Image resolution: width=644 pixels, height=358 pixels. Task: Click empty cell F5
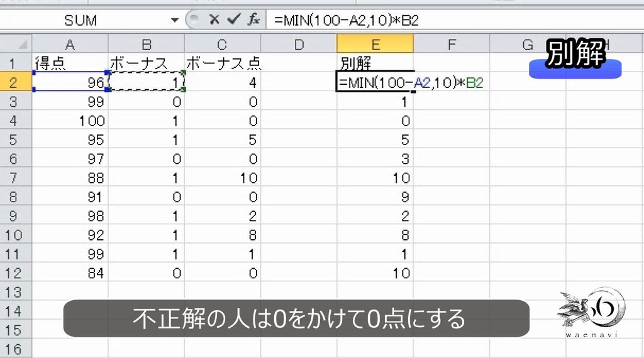coord(452,139)
